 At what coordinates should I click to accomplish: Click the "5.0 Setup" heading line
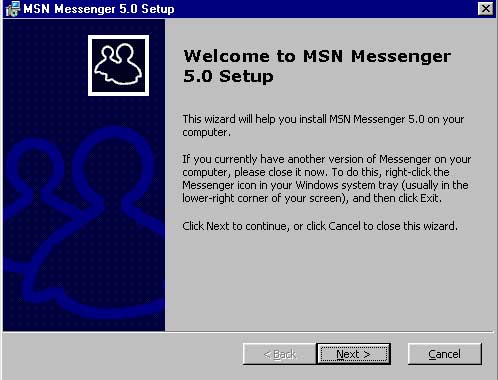(x=228, y=76)
